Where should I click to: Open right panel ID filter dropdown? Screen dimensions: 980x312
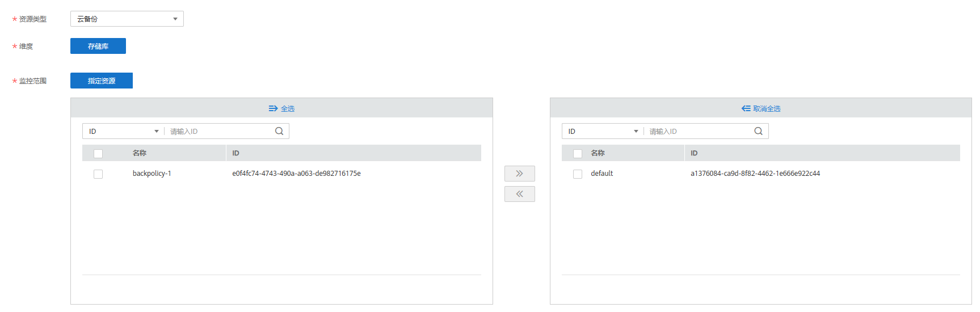(x=603, y=131)
